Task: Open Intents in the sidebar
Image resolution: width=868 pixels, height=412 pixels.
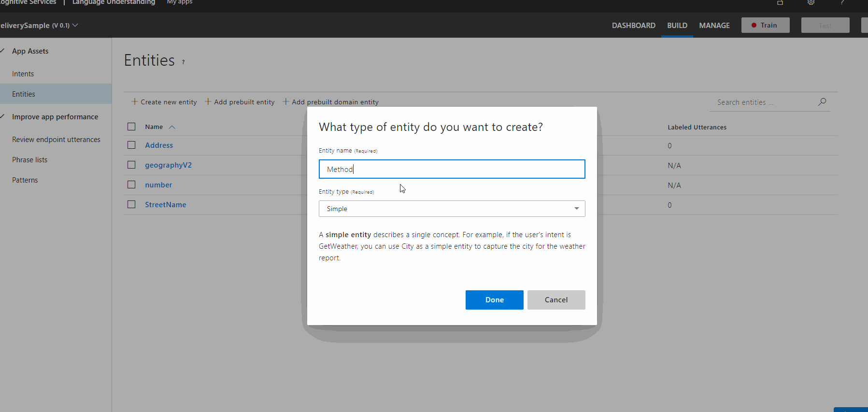Action: (23, 74)
